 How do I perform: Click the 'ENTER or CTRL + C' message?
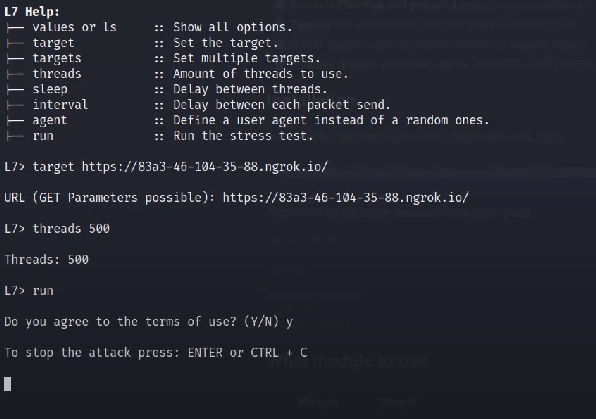(247, 352)
